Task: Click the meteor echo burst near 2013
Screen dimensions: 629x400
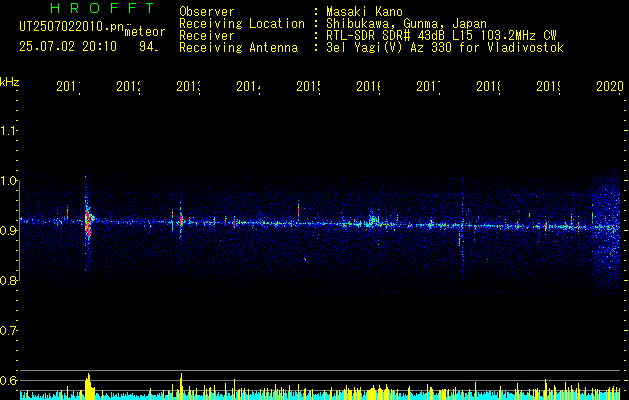Action: (x=181, y=219)
